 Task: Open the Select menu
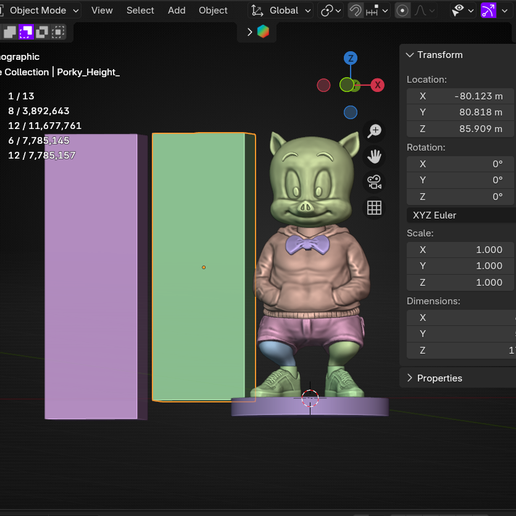click(140, 11)
